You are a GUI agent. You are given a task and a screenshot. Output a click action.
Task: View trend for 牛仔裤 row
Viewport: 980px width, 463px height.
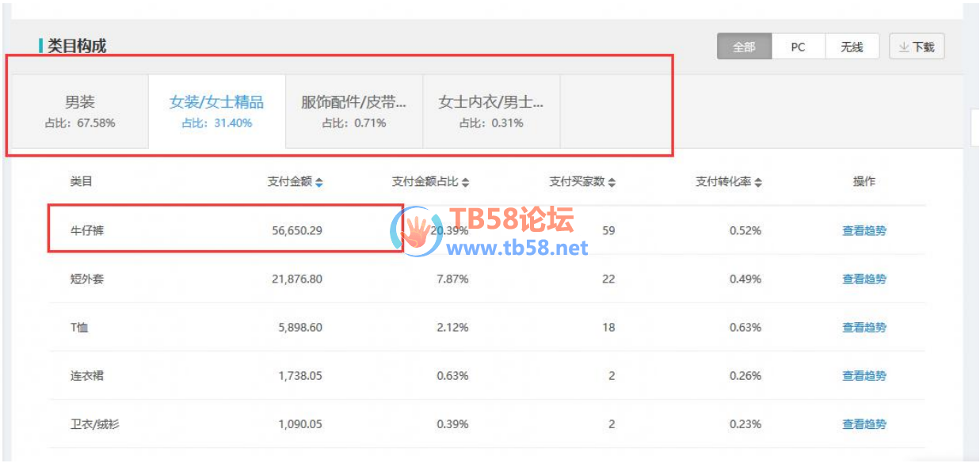tap(864, 231)
